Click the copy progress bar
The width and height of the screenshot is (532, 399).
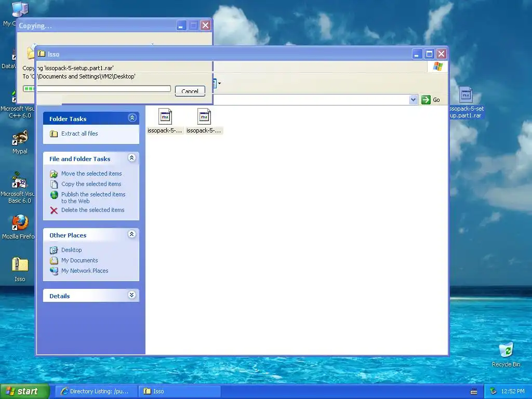tap(97, 88)
